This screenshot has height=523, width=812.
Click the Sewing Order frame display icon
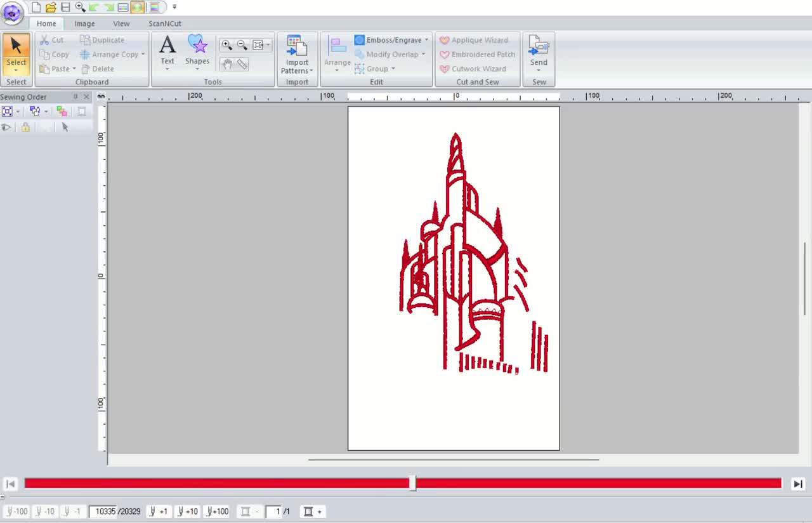(x=8, y=111)
